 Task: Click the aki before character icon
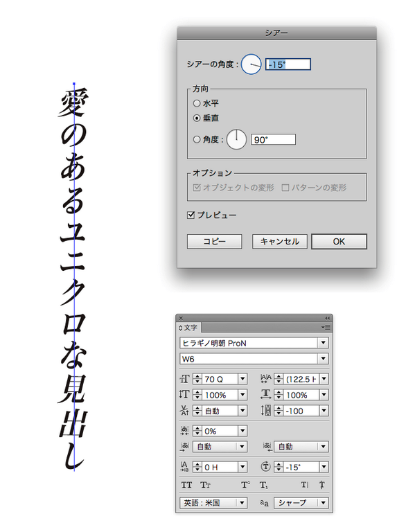tap(184, 447)
